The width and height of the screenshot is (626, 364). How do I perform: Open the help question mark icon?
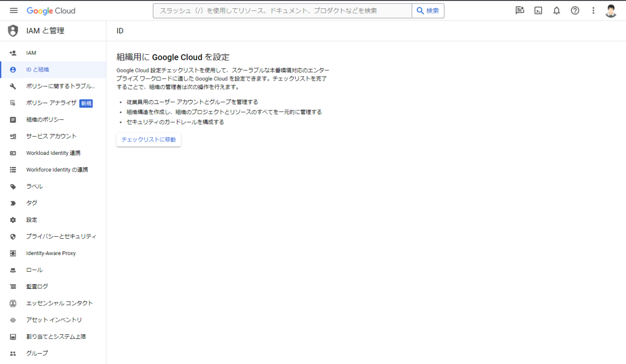pyautogui.click(x=575, y=10)
